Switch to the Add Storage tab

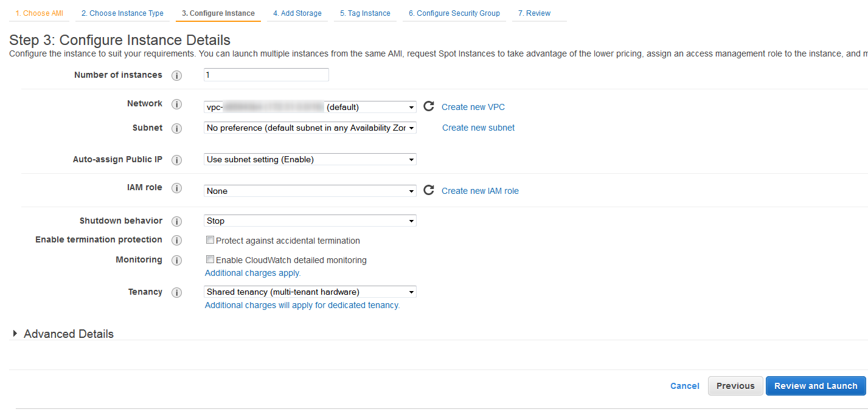pos(297,13)
